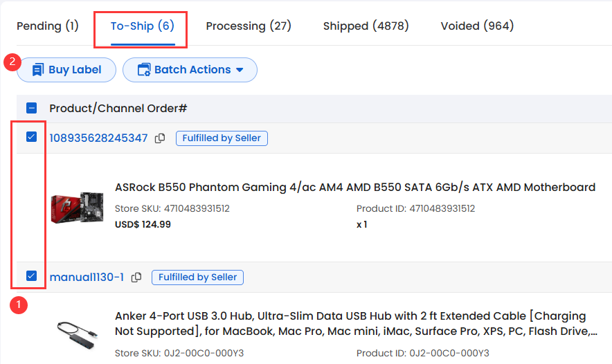Copy the manual1130-1 order number
The height and width of the screenshot is (364, 612).
coord(136,277)
